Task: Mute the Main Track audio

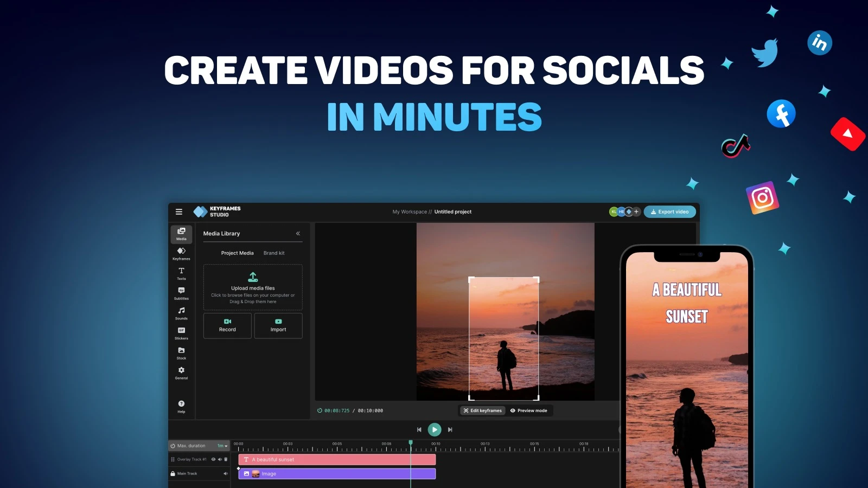Action: click(x=226, y=473)
